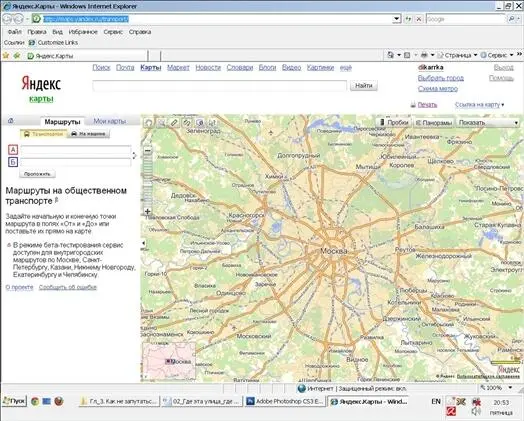Click the IE printer toolbar icon
Screen dimensions: 524x421
click(x=424, y=55)
